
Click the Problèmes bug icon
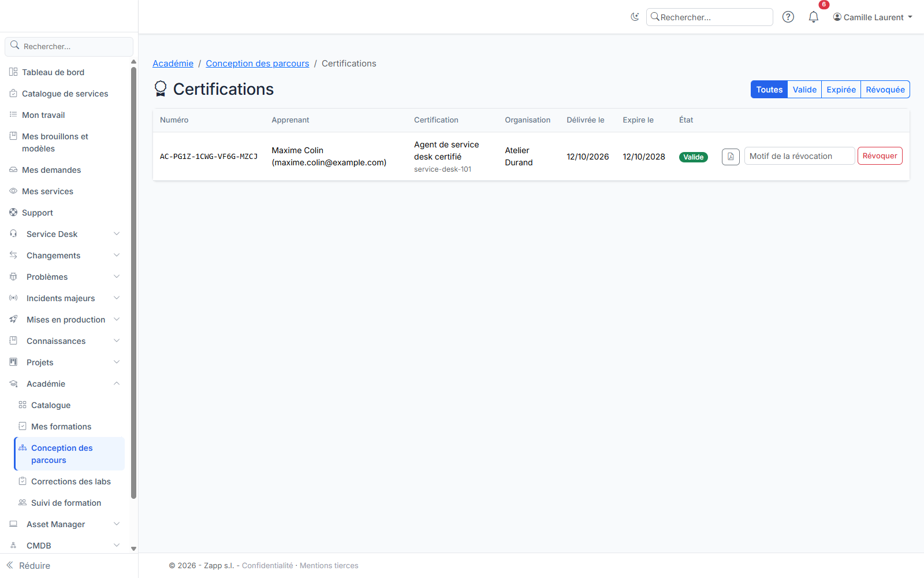coord(13,276)
